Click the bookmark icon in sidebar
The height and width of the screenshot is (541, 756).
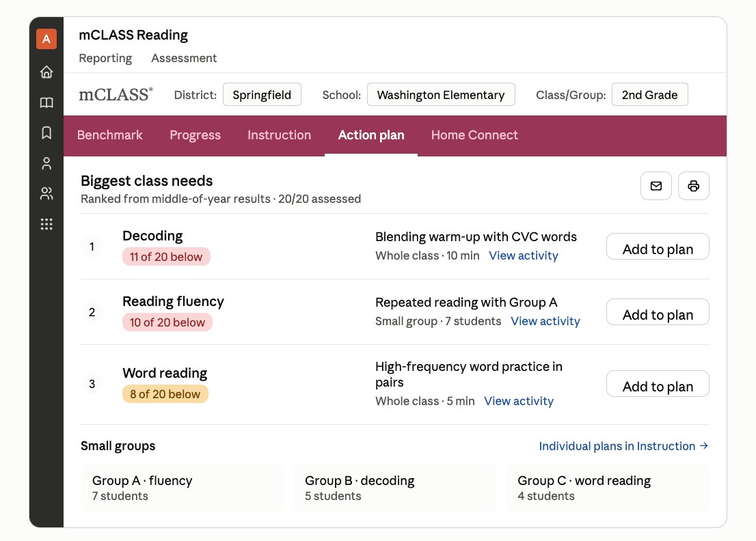[x=46, y=133]
